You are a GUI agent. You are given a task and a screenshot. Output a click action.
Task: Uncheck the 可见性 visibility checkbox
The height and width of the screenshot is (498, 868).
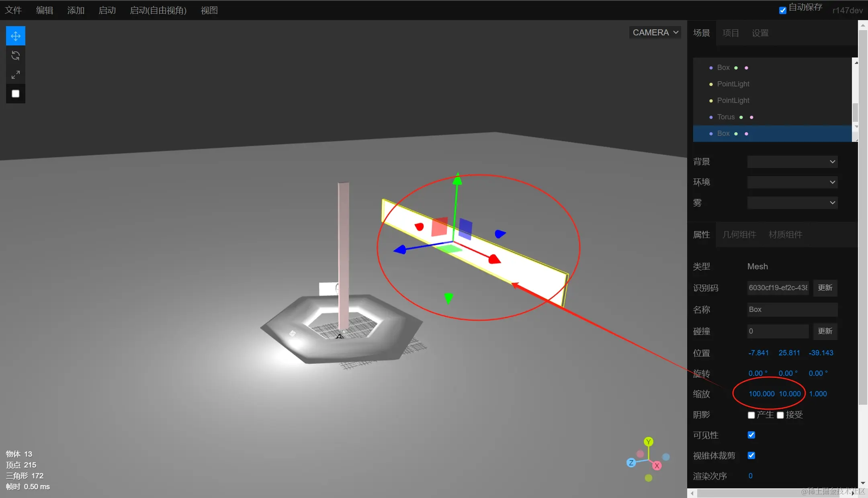pos(751,435)
